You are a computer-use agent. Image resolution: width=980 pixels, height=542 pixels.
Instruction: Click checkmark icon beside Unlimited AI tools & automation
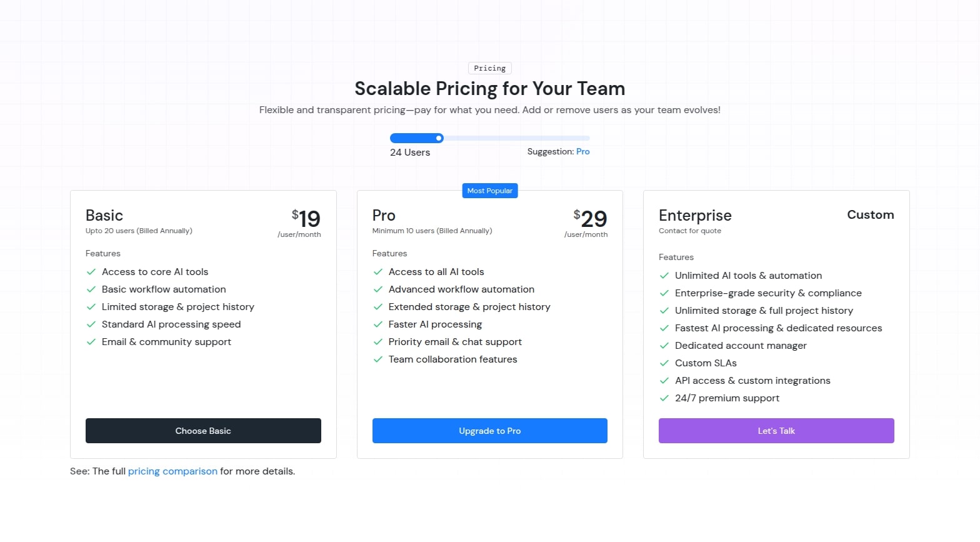click(664, 276)
